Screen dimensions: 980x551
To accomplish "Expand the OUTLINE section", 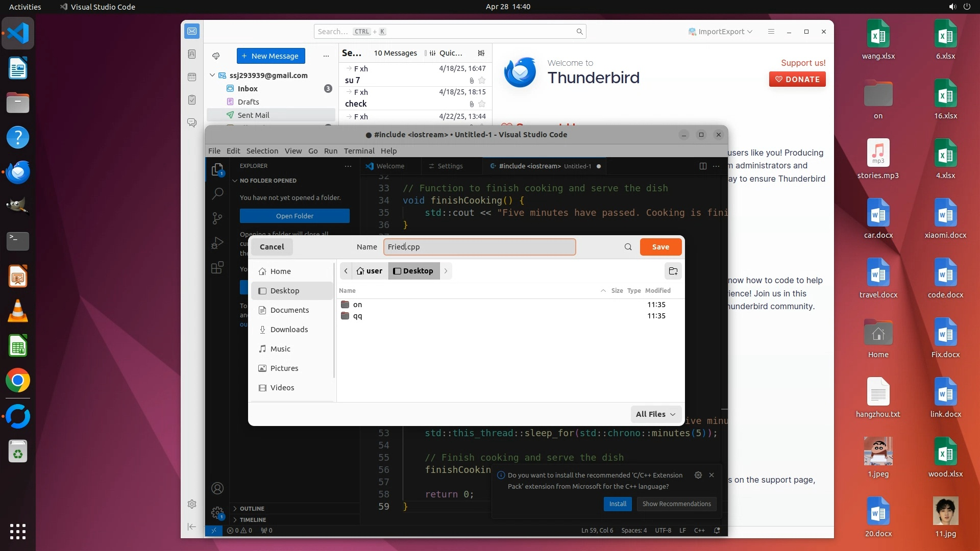I will [252, 509].
